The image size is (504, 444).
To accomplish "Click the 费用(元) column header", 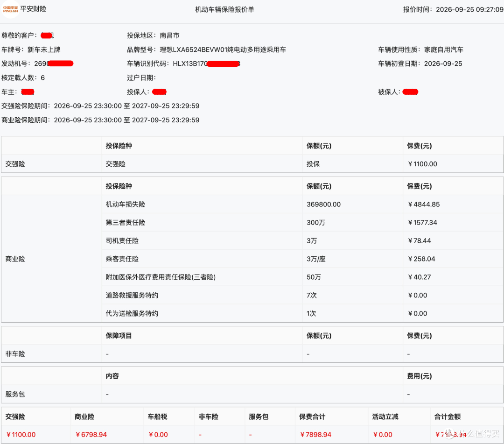I will pos(419,376).
